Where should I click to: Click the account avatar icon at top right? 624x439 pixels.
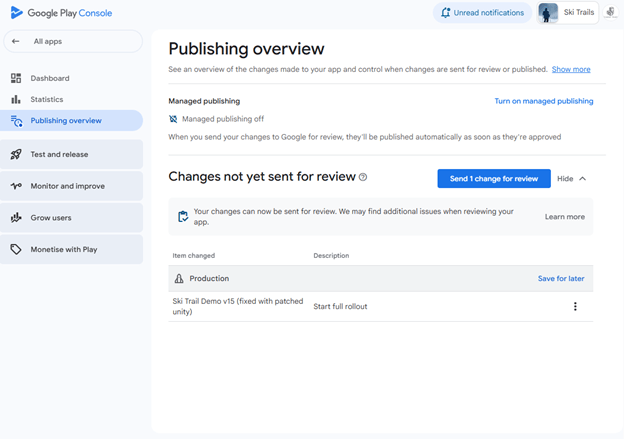610,13
